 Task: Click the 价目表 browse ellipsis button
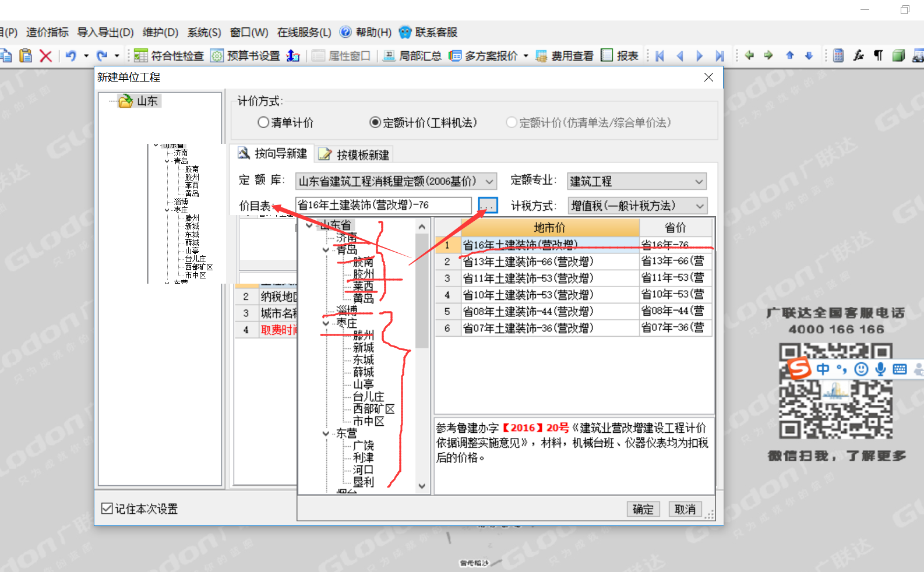click(x=488, y=206)
